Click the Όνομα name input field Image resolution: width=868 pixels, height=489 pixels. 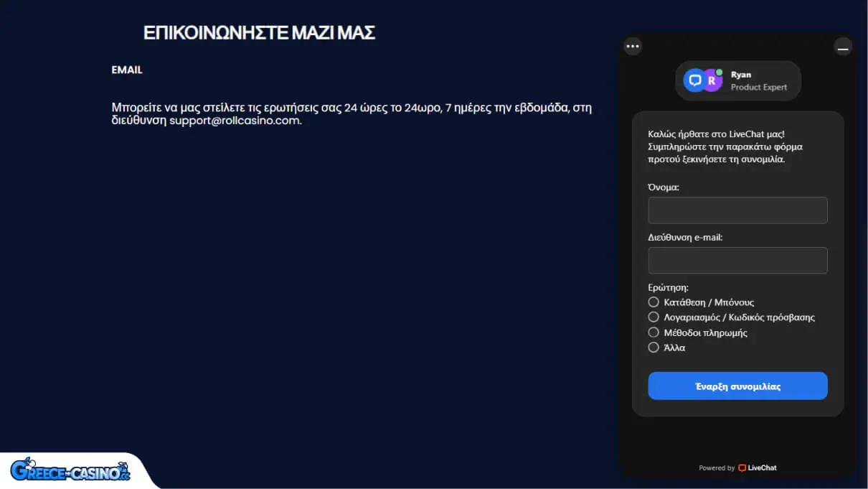(737, 210)
